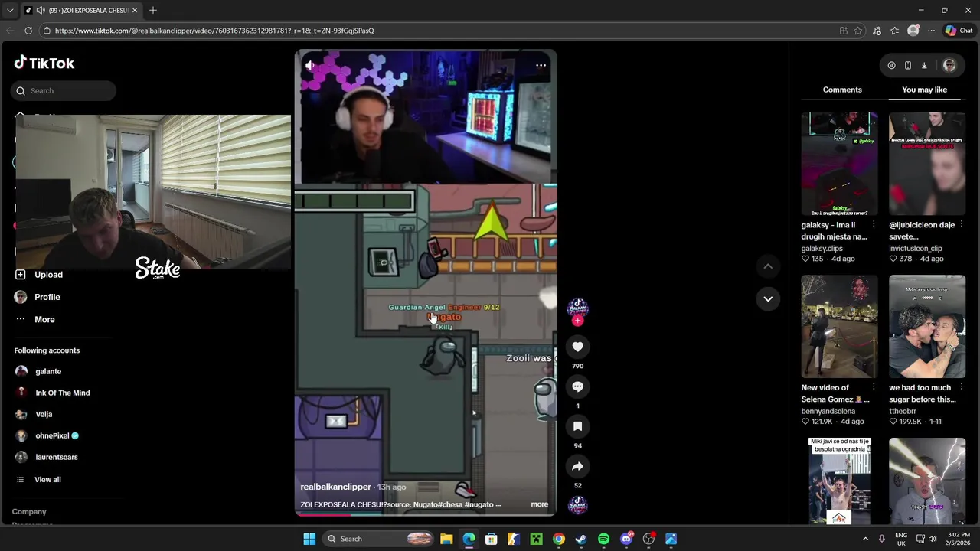Click the browser address bar URL
Viewport: 980px width, 551px height.
pyautogui.click(x=214, y=31)
